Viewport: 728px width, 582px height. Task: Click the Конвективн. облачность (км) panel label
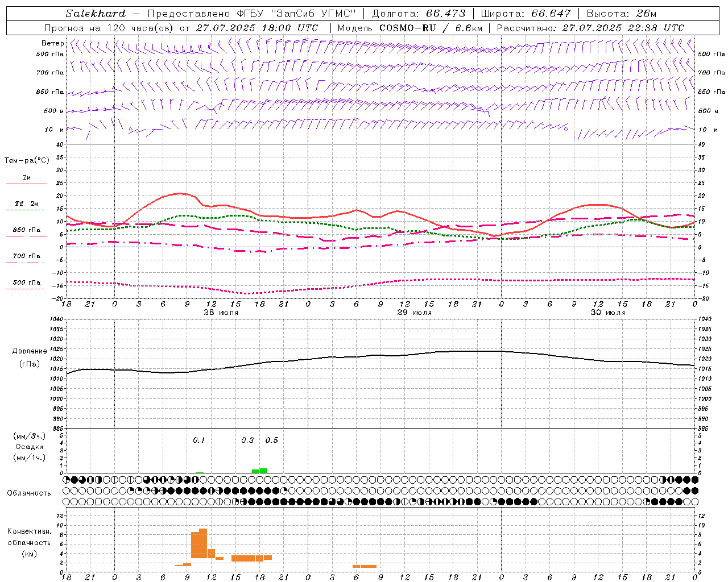pos(29,542)
